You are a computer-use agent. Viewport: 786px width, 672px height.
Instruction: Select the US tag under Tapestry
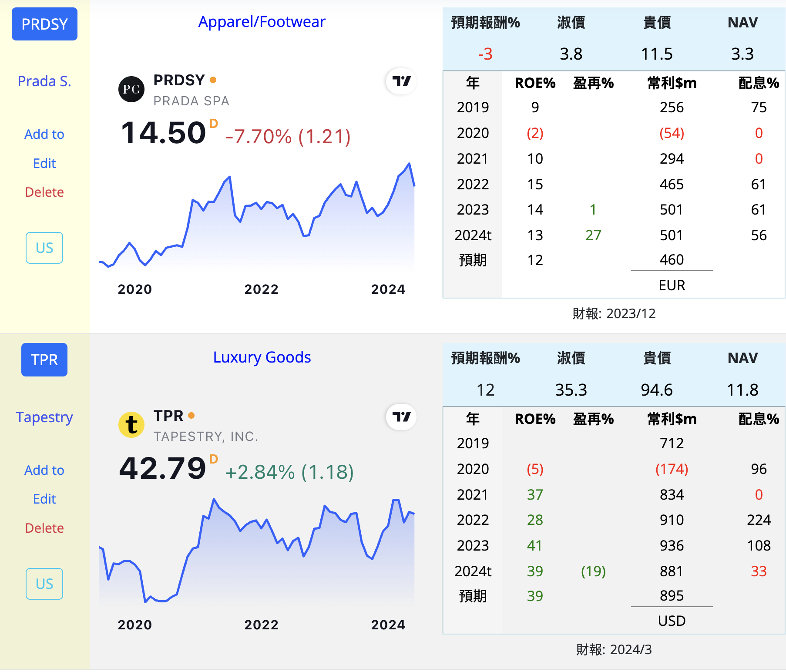[x=44, y=584]
